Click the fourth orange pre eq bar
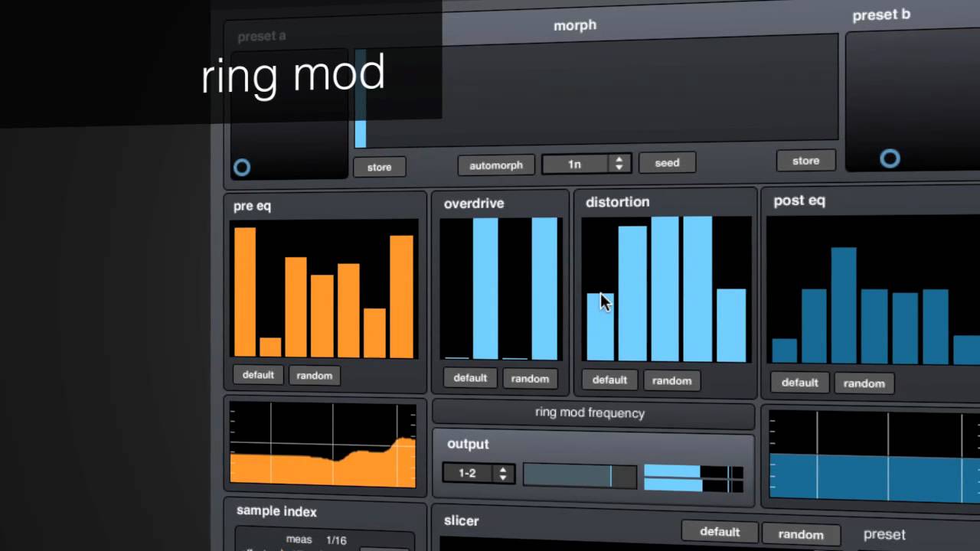The width and height of the screenshot is (980, 551). (322, 316)
